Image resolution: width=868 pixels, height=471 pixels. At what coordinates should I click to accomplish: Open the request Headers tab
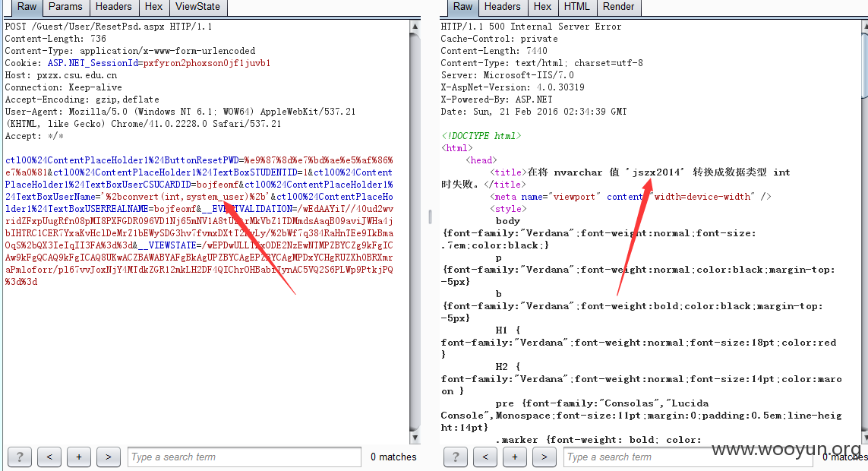pyautogui.click(x=113, y=7)
